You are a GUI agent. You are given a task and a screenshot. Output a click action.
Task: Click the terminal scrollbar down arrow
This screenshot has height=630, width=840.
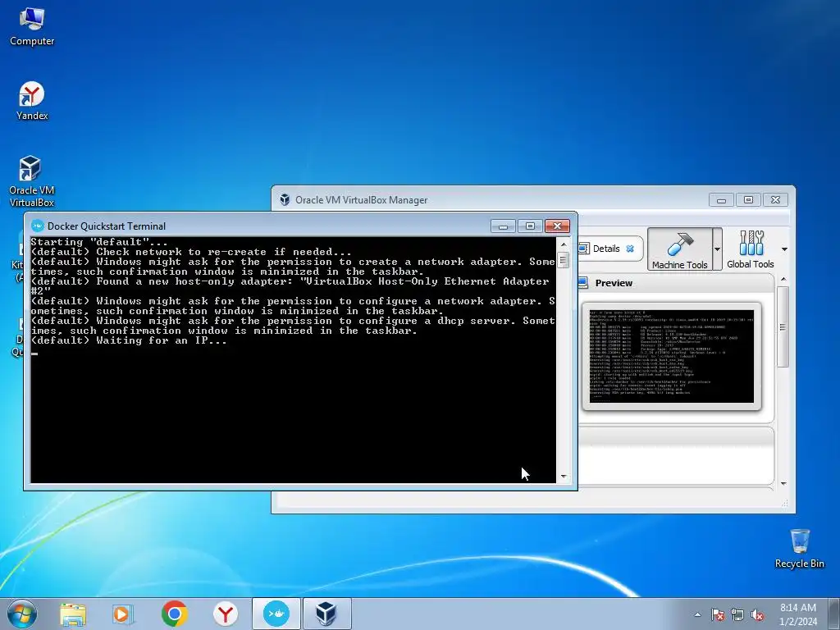tap(563, 477)
